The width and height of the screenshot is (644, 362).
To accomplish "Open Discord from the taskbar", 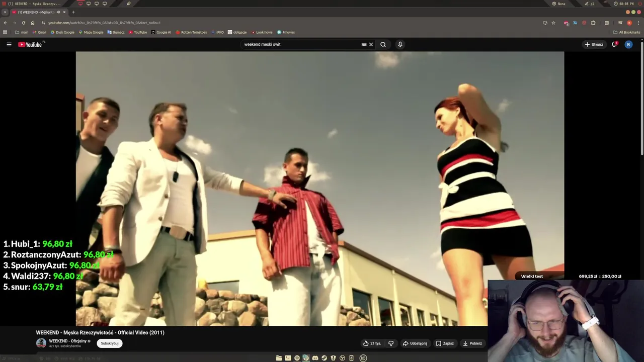I will tap(315, 358).
